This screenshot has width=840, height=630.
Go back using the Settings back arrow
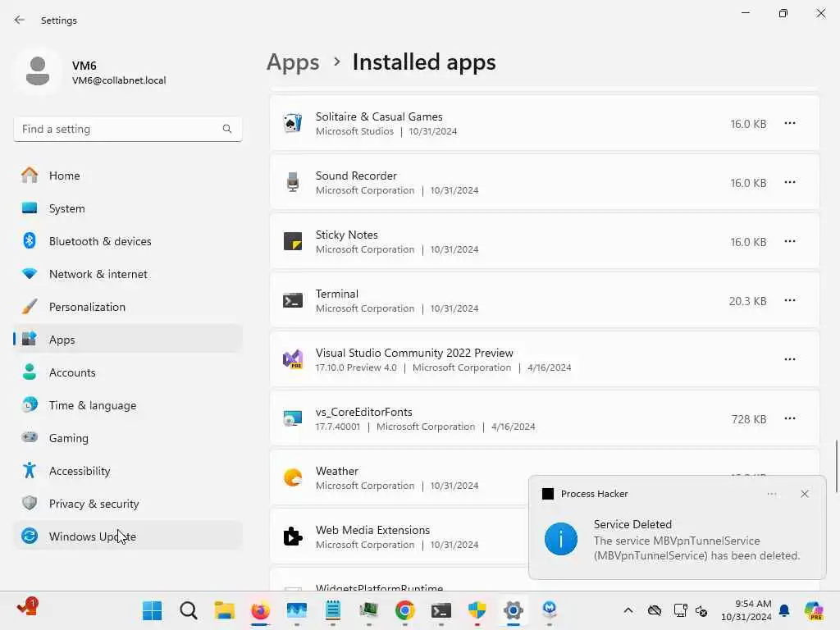tap(20, 20)
